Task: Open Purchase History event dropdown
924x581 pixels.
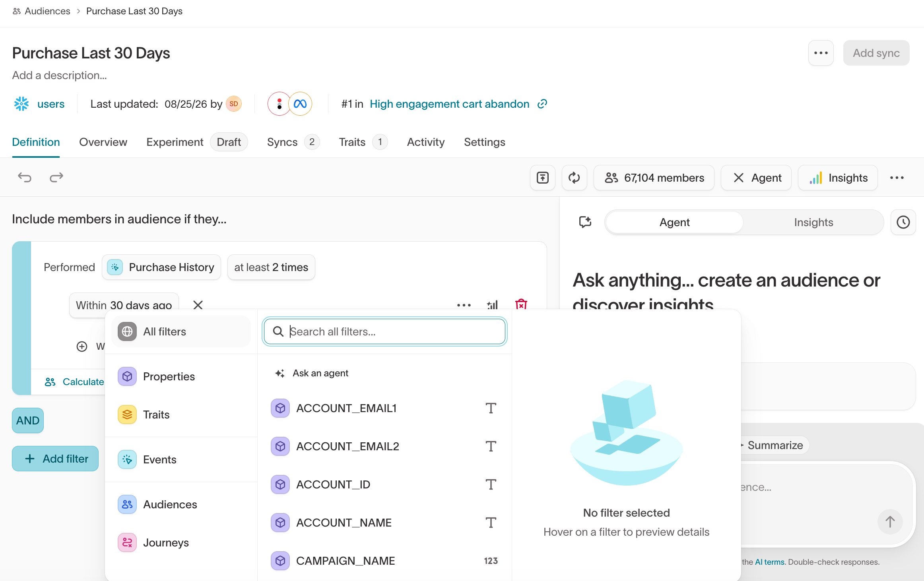Action: 161,267
